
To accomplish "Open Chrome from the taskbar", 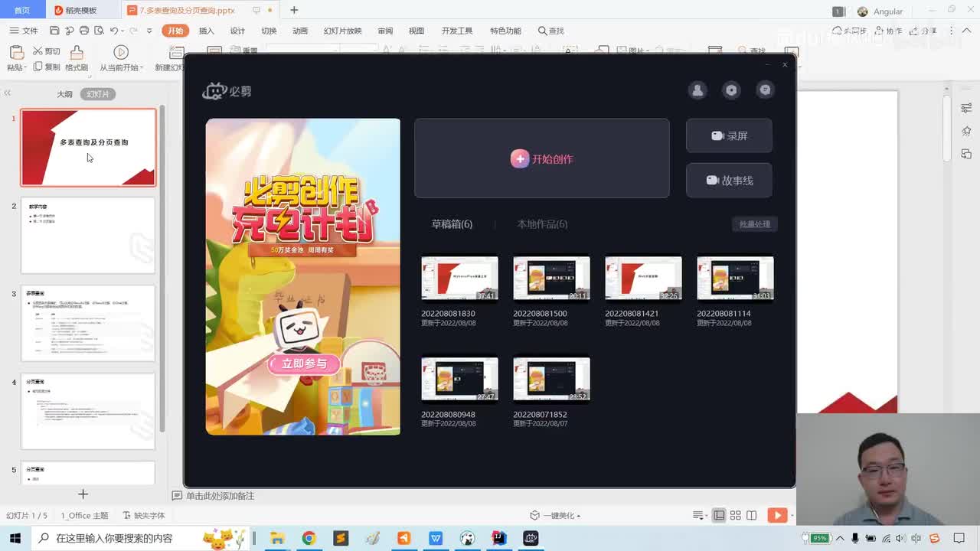I will click(x=309, y=538).
